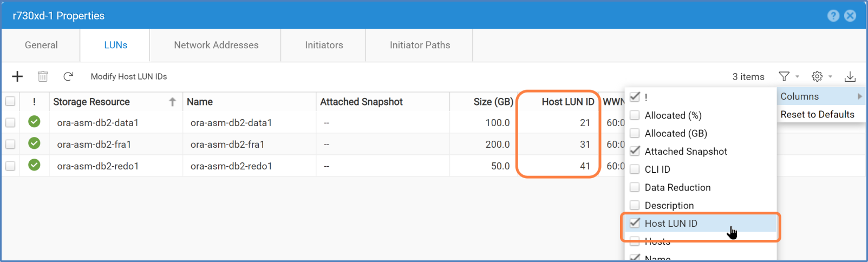Select the ora-asm-db2-redo1 row checkbox
This screenshot has height=262, width=868.
point(10,166)
